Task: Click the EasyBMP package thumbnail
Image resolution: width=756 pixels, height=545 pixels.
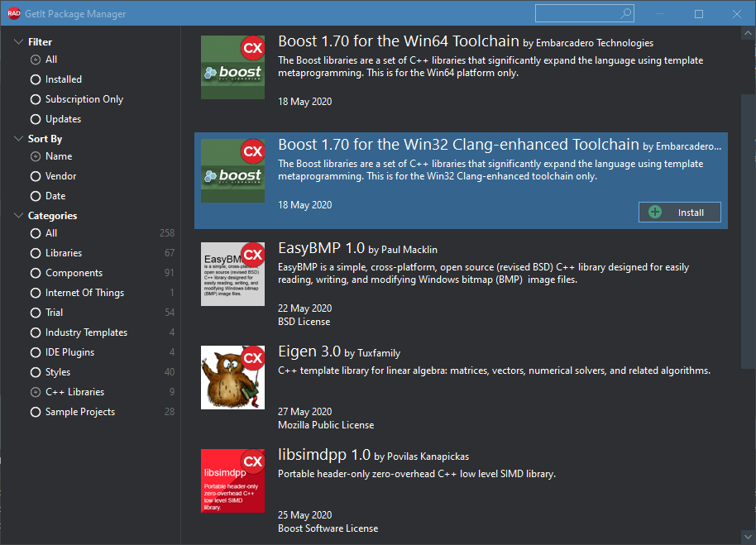Action: pyautogui.click(x=232, y=274)
